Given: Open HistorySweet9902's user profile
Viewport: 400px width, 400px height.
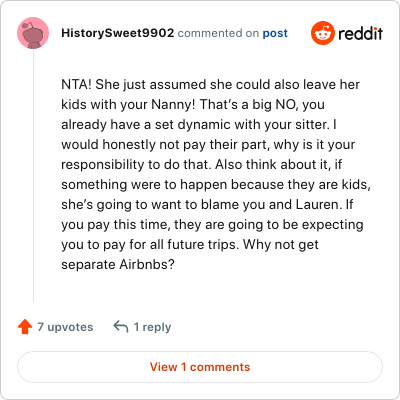Looking at the screenshot, I should (118, 33).
